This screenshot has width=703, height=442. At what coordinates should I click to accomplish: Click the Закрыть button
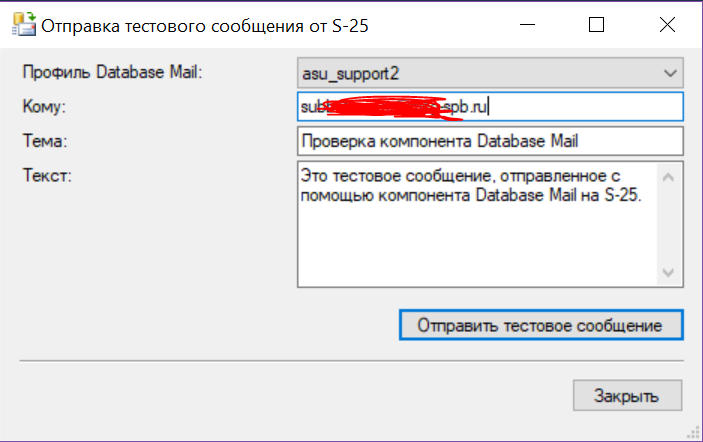(627, 395)
